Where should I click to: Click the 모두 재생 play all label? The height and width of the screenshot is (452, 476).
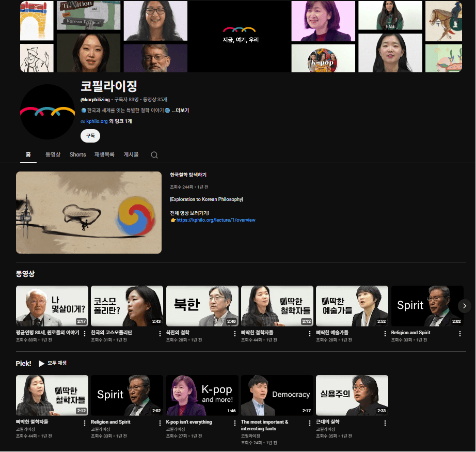pyautogui.click(x=57, y=363)
